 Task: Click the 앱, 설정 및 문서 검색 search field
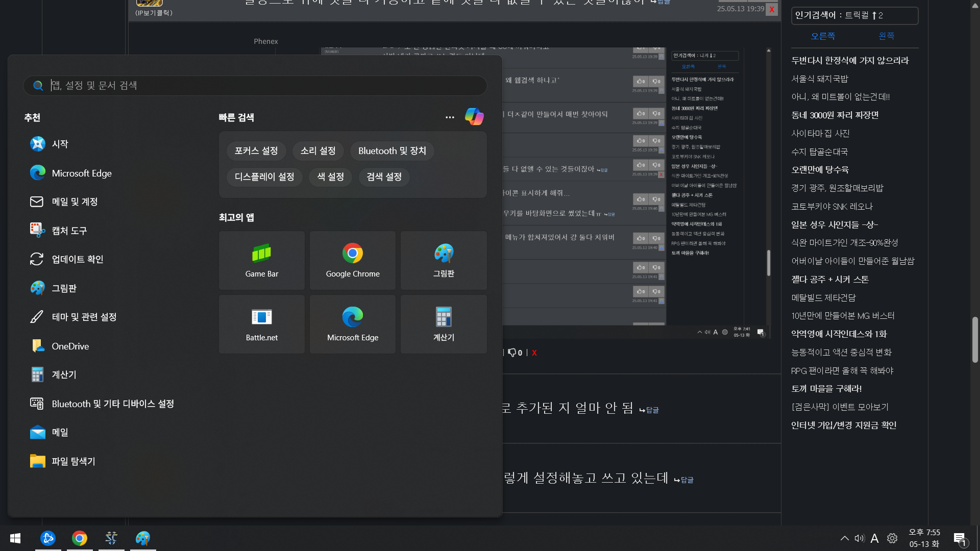click(x=255, y=86)
